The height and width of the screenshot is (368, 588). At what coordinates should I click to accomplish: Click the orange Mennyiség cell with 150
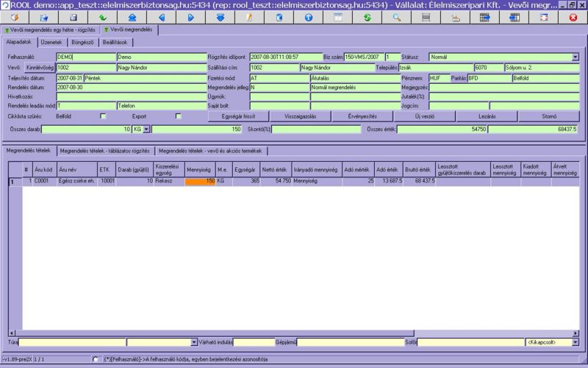(200, 180)
